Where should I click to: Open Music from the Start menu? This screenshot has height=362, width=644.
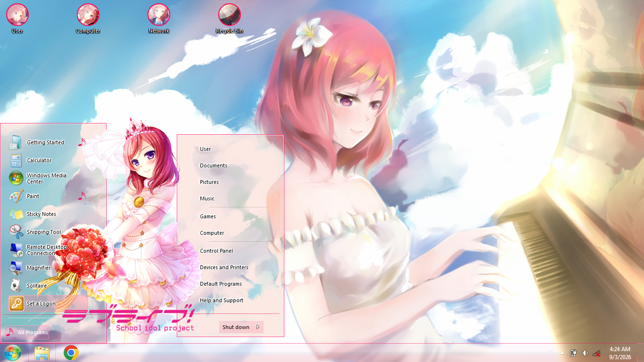tap(207, 198)
